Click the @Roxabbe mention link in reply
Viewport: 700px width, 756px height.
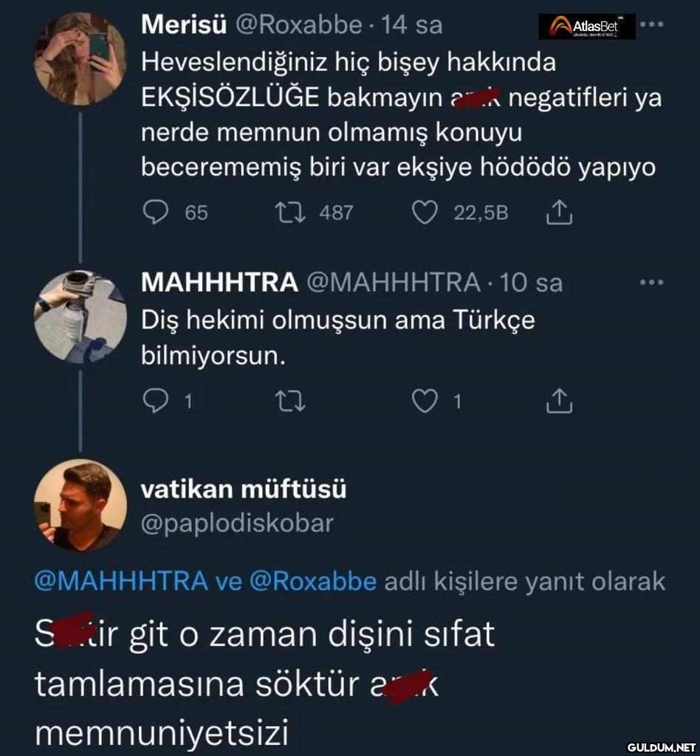(x=314, y=582)
